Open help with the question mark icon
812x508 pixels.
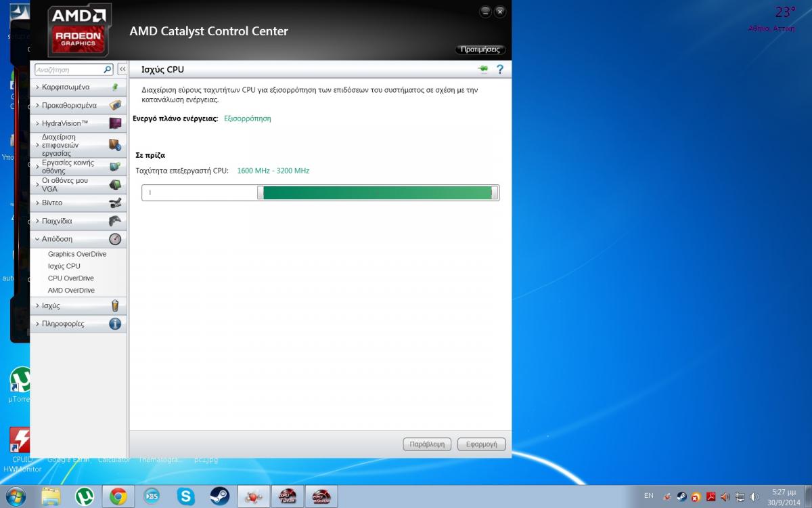(x=500, y=69)
